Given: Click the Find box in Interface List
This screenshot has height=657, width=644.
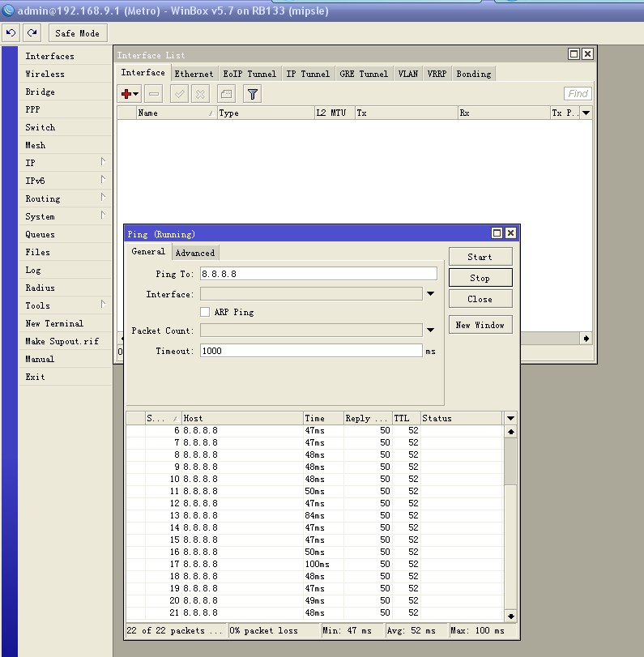Looking at the screenshot, I should pyautogui.click(x=578, y=94).
